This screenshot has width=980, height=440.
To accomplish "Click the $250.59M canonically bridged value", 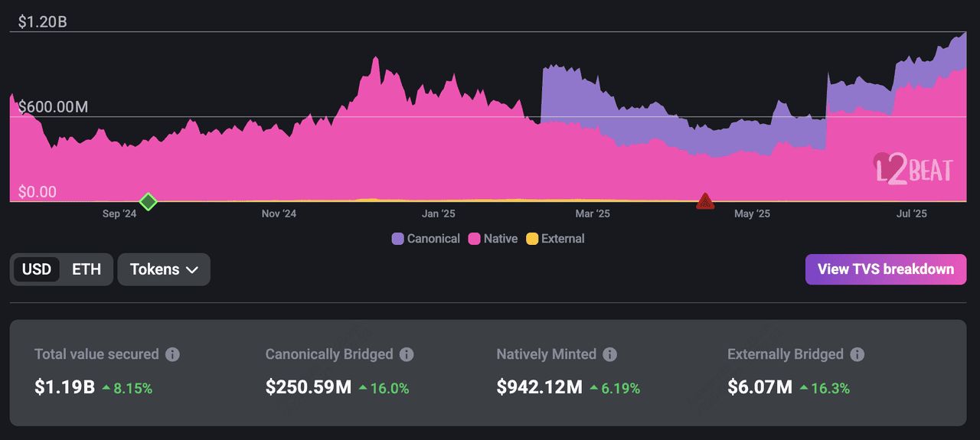I will (x=308, y=387).
